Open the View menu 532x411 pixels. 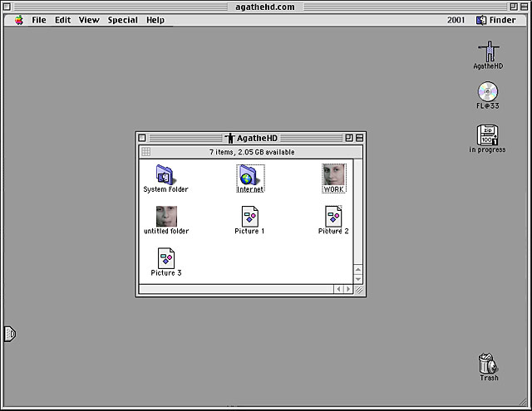(x=89, y=20)
